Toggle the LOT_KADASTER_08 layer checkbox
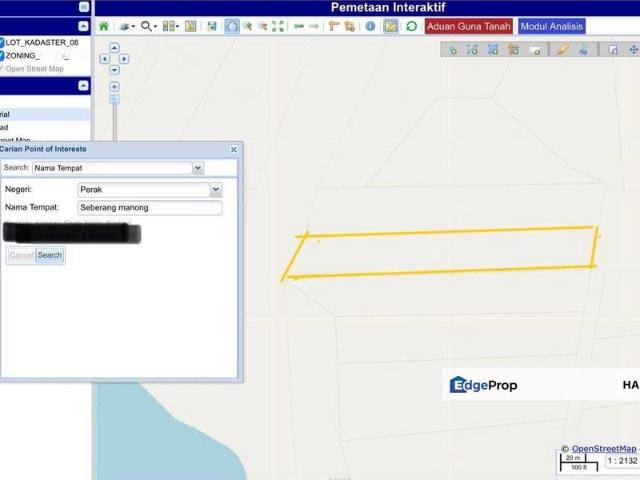The height and width of the screenshot is (480, 640). pos(2,43)
